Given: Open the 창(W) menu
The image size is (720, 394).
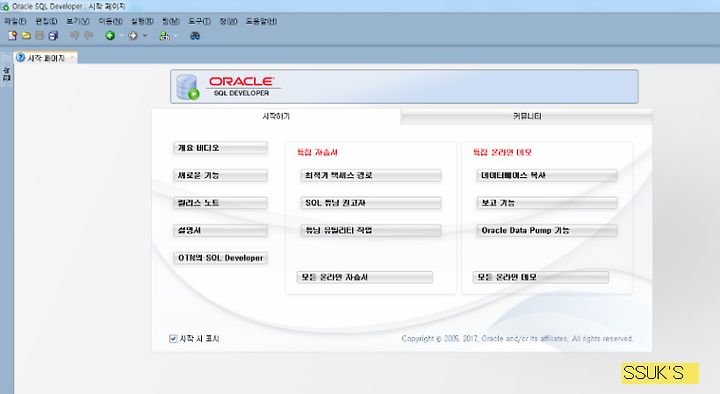Looking at the screenshot, I should pos(228,21).
